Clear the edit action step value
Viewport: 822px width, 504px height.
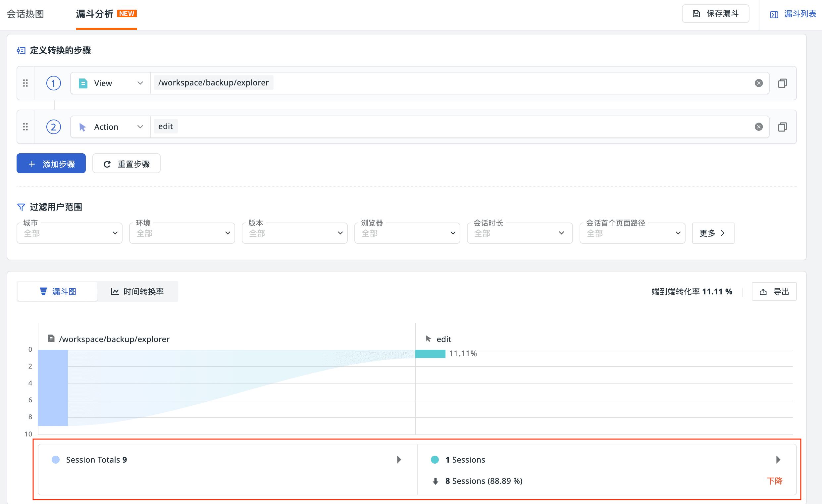click(x=758, y=127)
